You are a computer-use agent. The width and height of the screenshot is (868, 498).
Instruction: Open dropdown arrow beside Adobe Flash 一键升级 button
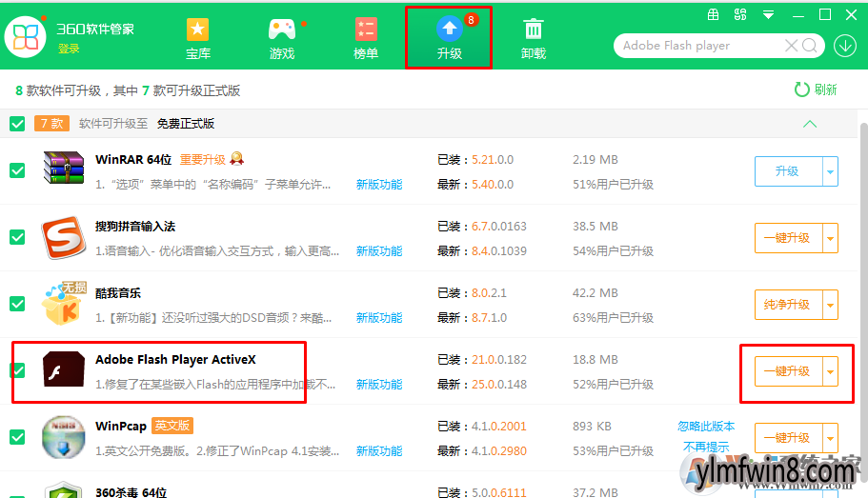(830, 372)
